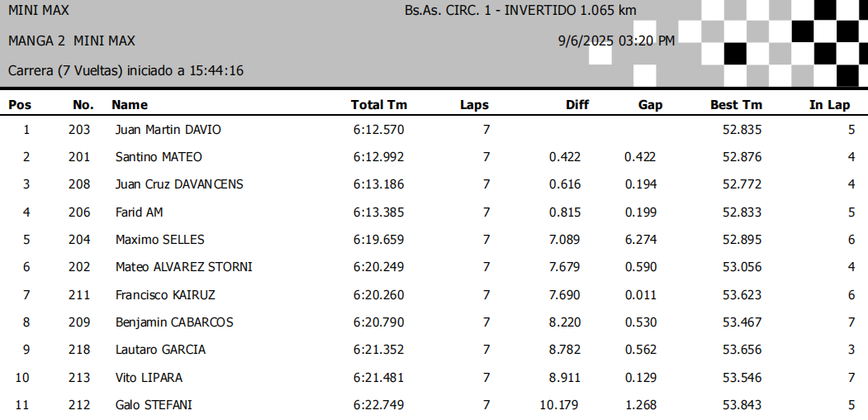868x420 pixels.
Task: Click the Diff column header
Action: click(577, 105)
